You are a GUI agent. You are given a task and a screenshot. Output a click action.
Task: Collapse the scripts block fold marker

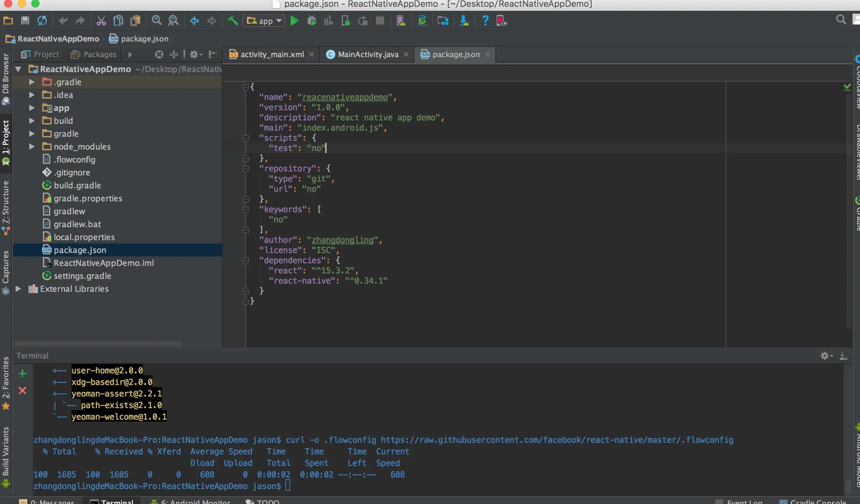[245, 138]
